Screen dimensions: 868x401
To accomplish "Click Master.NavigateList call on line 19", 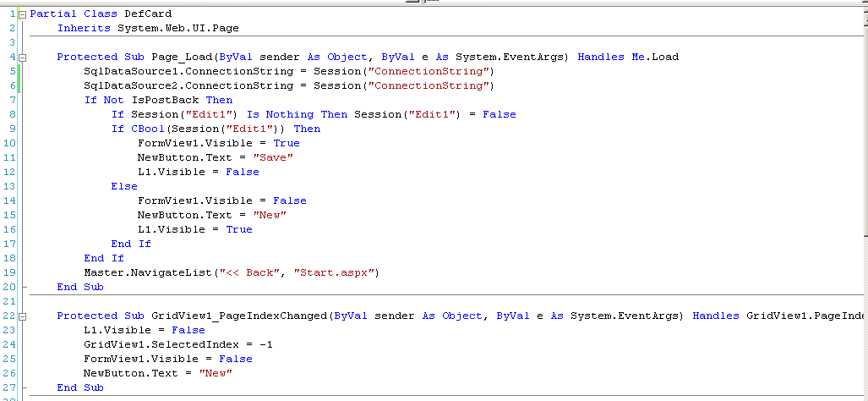I will (x=148, y=273).
